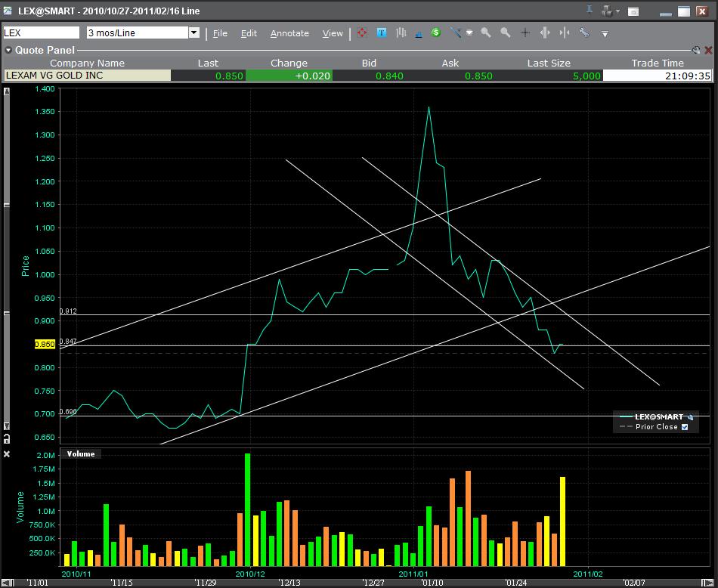Click the Bid 0.840 cell
The image size is (718, 588).
[369, 76]
